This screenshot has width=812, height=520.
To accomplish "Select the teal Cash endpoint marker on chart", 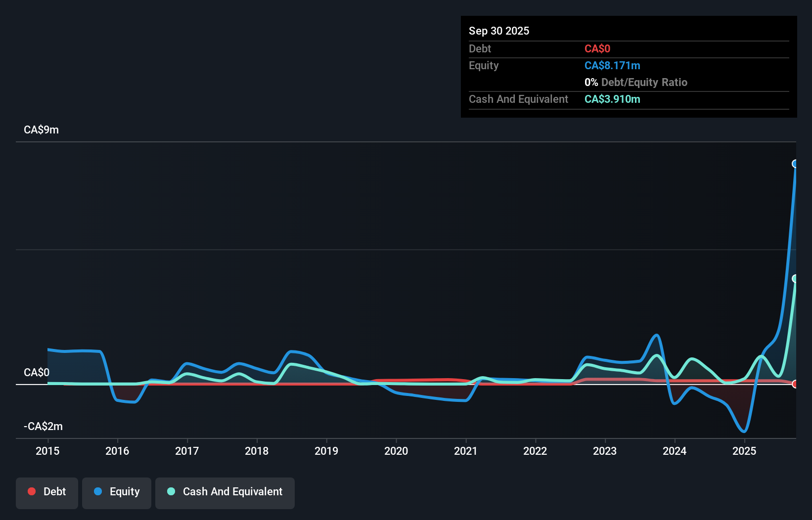I will click(x=795, y=279).
